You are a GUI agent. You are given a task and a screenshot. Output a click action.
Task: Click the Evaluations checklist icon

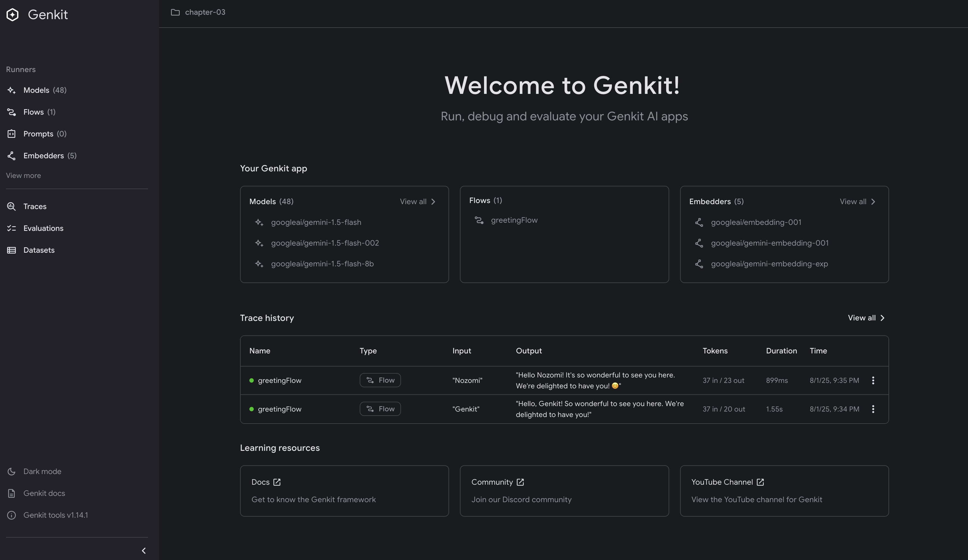tap(11, 228)
